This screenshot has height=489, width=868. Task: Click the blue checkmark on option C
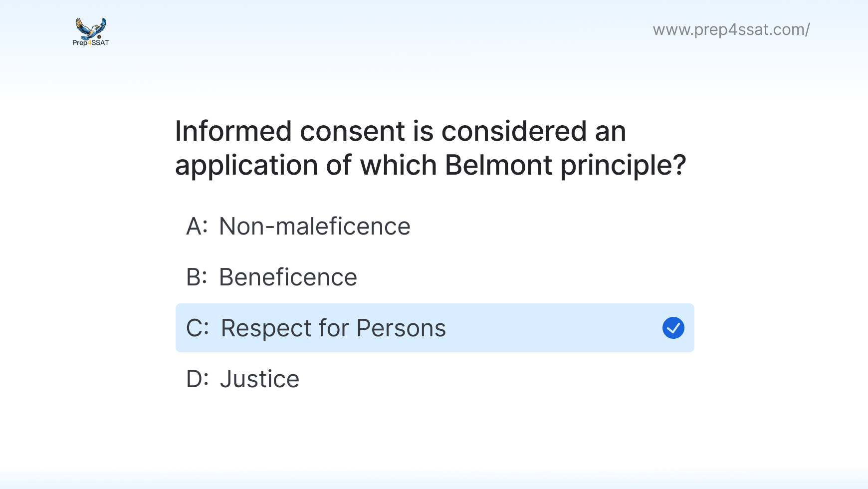[x=673, y=328]
